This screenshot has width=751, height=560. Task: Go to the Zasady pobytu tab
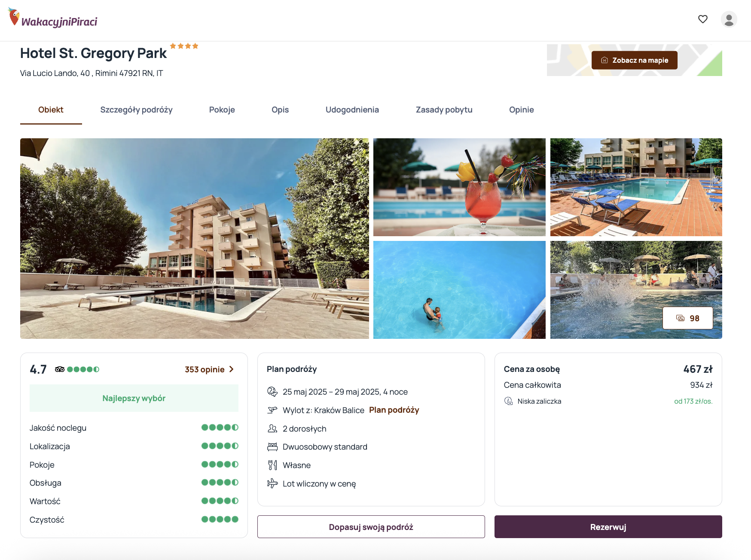coord(444,110)
